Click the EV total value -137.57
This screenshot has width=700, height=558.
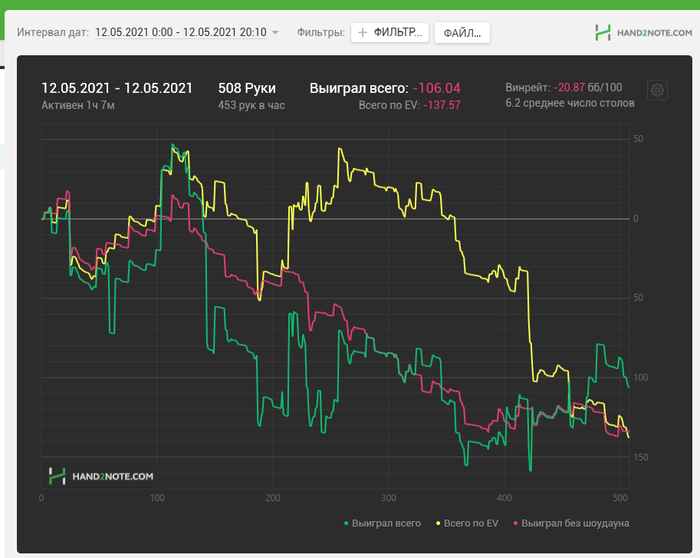(x=442, y=105)
